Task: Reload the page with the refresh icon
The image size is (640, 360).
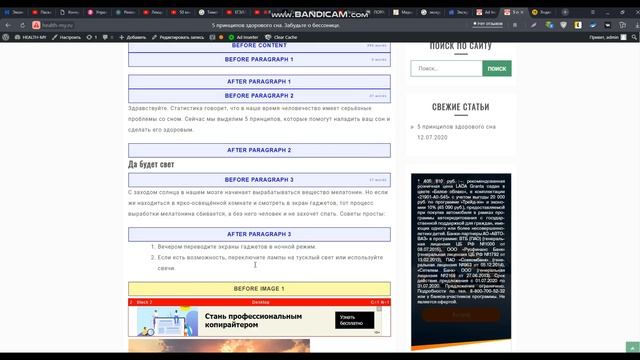Action: (x=22, y=25)
